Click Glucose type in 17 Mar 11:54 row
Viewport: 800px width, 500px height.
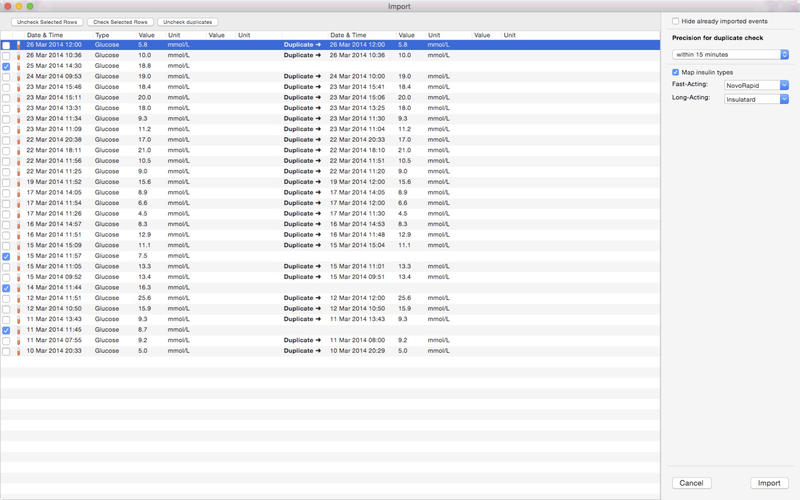[107, 203]
